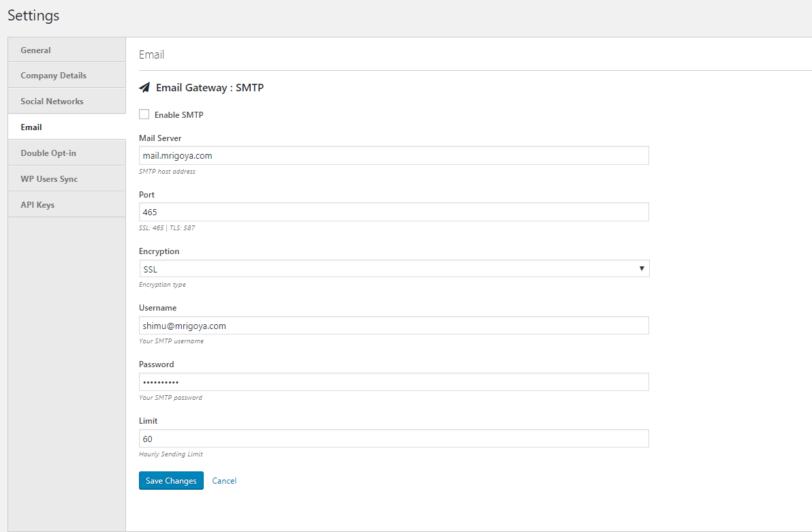Viewport: 812px width, 532px height.
Task: Click the SMTP Password field
Action: pos(394,381)
